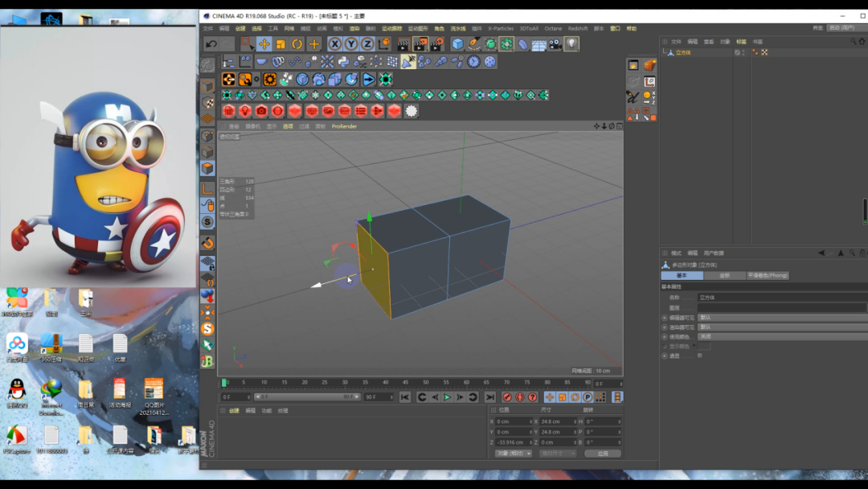This screenshot has height=489, width=868.
Task: Select the 基本 attribute tab
Action: point(682,275)
